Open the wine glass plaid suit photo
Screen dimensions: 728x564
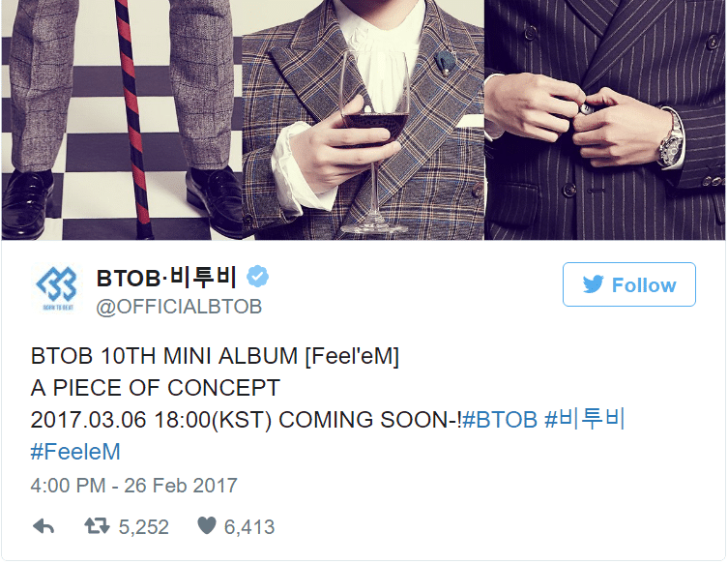click(364, 120)
